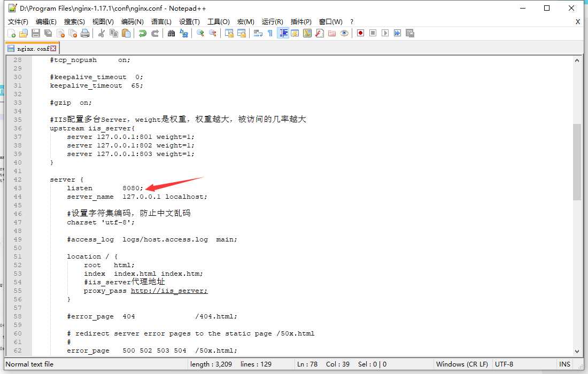Open Folder as Workspace icon

click(x=332, y=33)
